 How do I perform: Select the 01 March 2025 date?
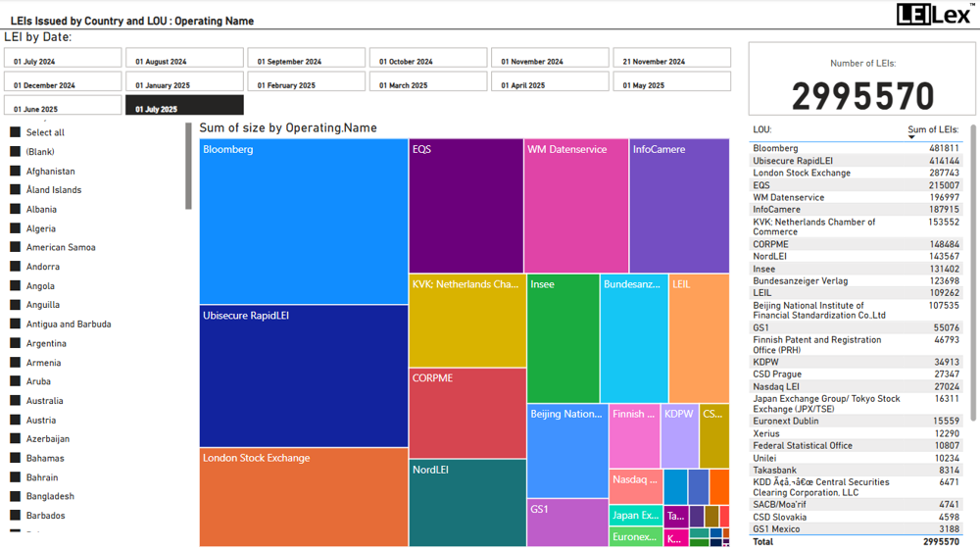[428, 82]
